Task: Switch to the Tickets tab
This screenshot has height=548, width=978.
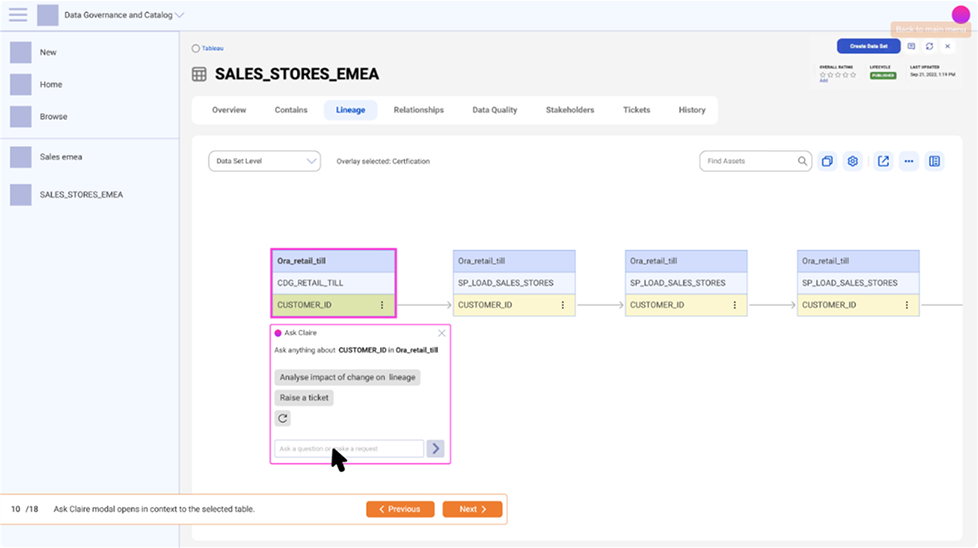Action: (x=636, y=110)
